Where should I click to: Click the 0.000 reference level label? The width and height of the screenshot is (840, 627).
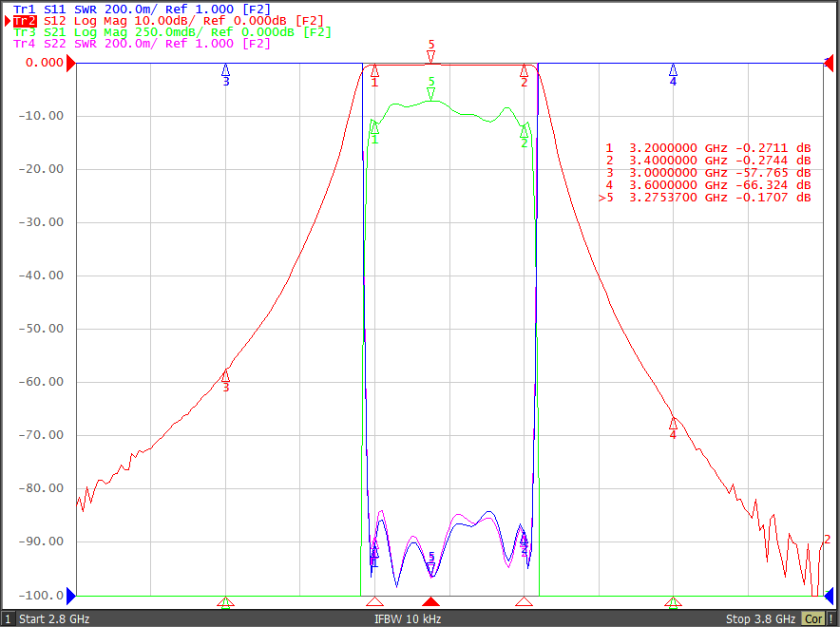click(45, 63)
